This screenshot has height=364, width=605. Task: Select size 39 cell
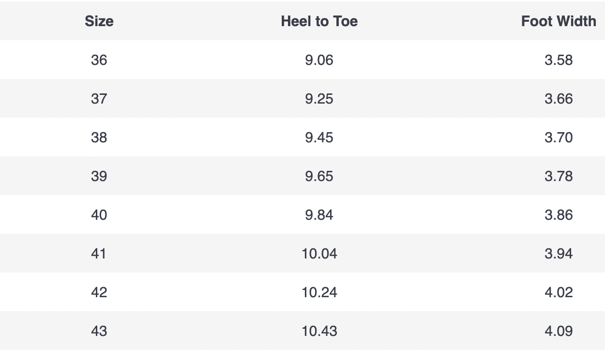[x=99, y=176]
